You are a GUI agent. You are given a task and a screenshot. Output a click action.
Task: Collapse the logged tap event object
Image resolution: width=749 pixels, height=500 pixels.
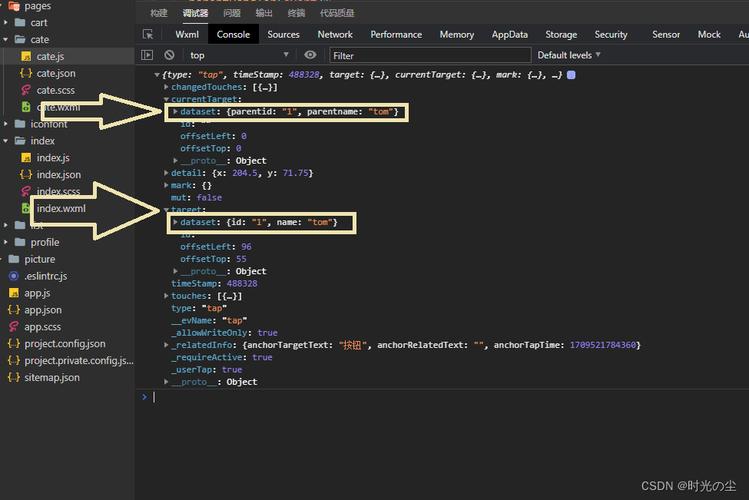click(x=157, y=74)
